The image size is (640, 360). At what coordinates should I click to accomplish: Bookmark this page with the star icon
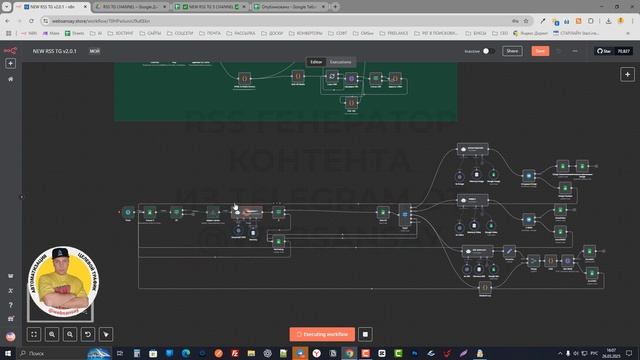[526, 21]
